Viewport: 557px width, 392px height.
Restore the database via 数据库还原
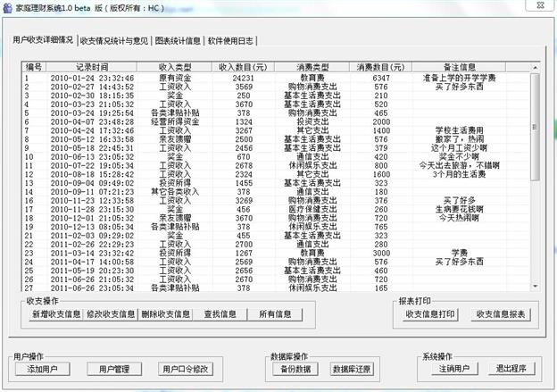tap(353, 369)
